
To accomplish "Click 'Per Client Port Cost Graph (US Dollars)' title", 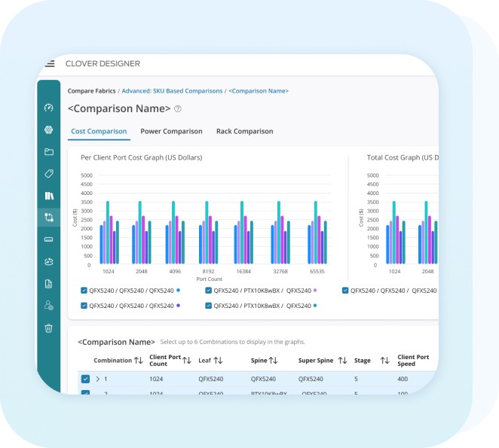I will pyautogui.click(x=141, y=157).
